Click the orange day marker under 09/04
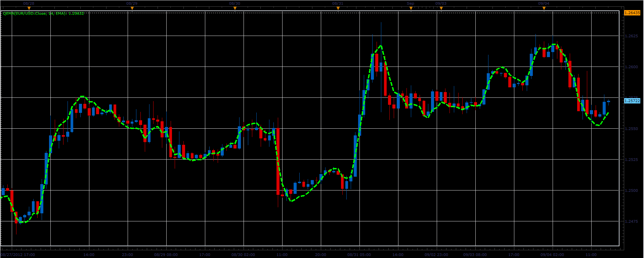644x258 pixels. (x=544, y=8)
